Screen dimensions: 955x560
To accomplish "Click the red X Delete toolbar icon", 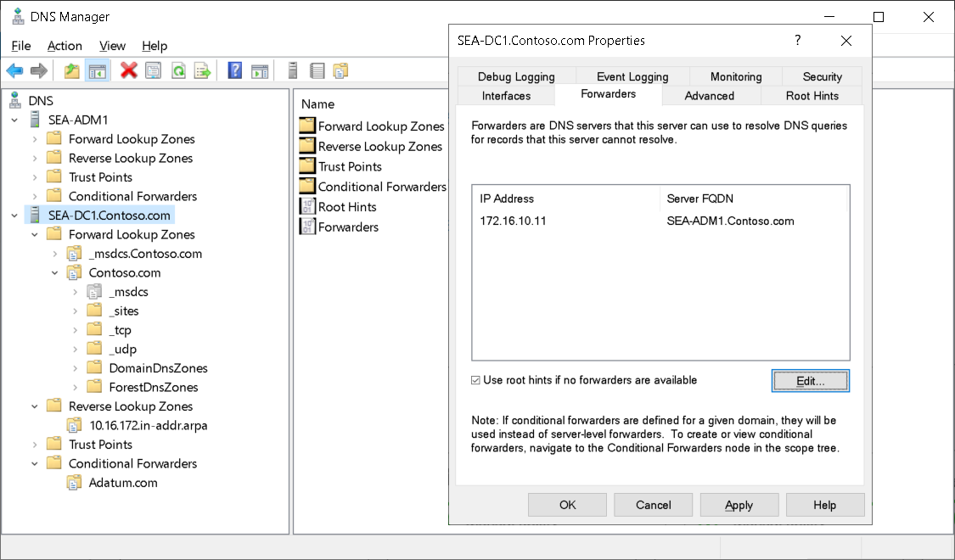I will (x=126, y=70).
